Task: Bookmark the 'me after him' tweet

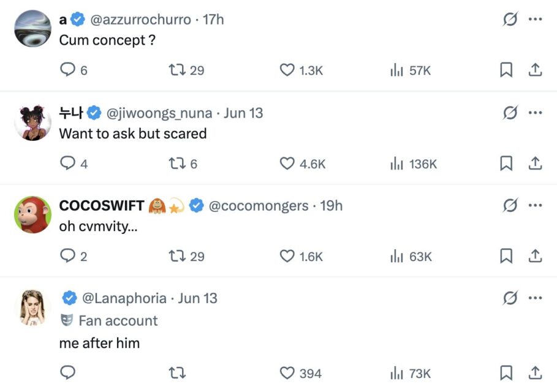Action: coord(506,373)
